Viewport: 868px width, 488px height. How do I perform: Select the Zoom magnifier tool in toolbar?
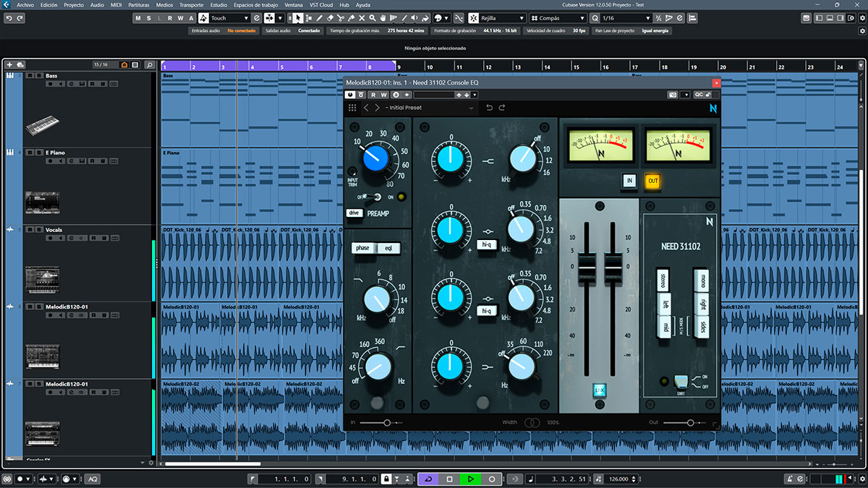coord(373,17)
